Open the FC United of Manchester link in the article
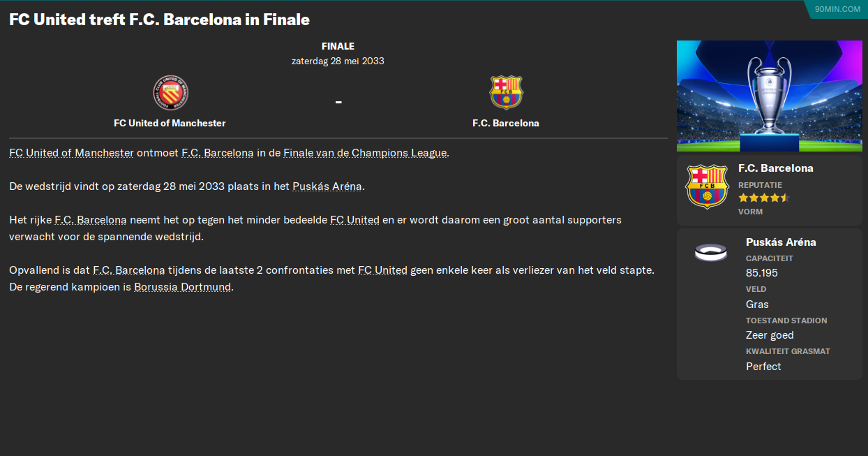Image resolution: width=868 pixels, height=456 pixels. point(70,152)
